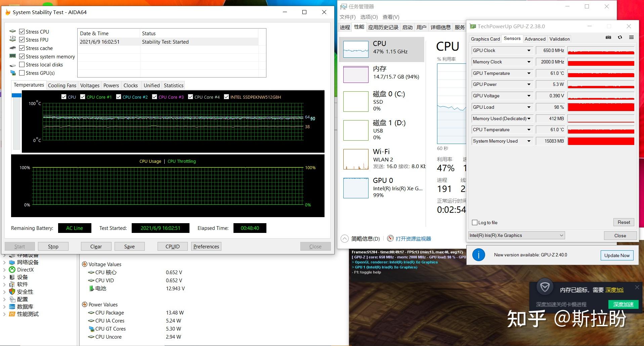Open the Advanced tab in GPU-Z

click(x=535, y=39)
